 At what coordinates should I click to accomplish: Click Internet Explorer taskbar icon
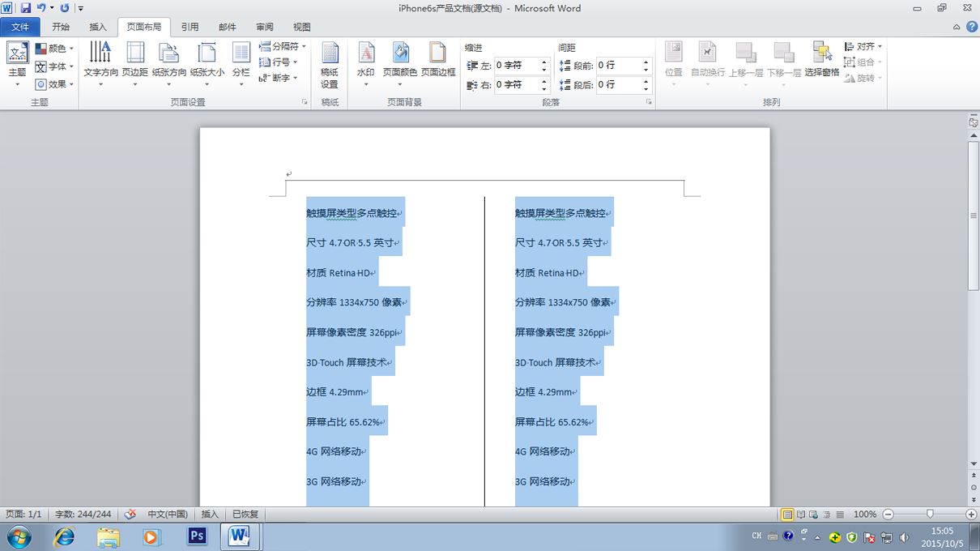(63, 536)
